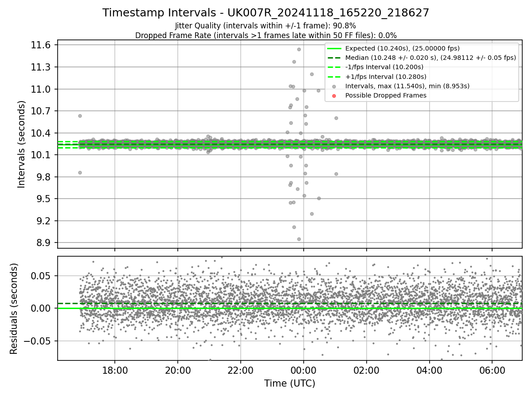Select the 'Dropped Frame Rate' subtitle line
The width and height of the screenshot is (532, 399).
(266, 35)
